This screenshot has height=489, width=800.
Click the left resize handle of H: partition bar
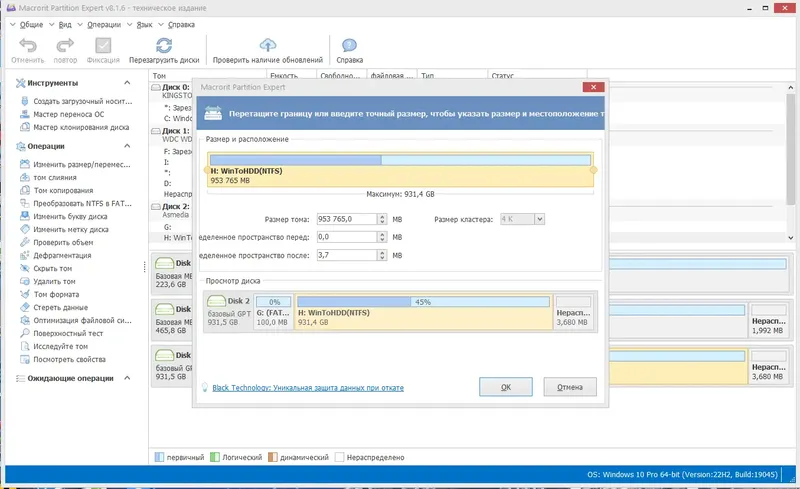point(207,170)
